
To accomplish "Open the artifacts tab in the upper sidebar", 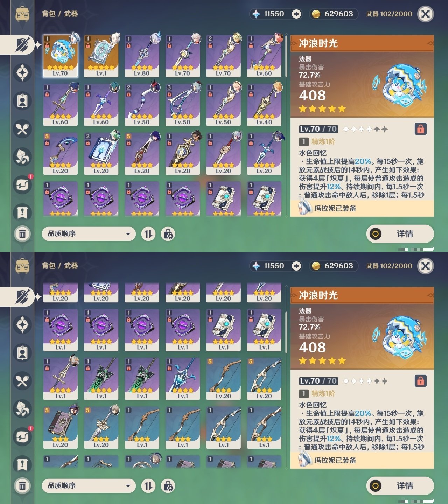I will pyautogui.click(x=22, y=73).
